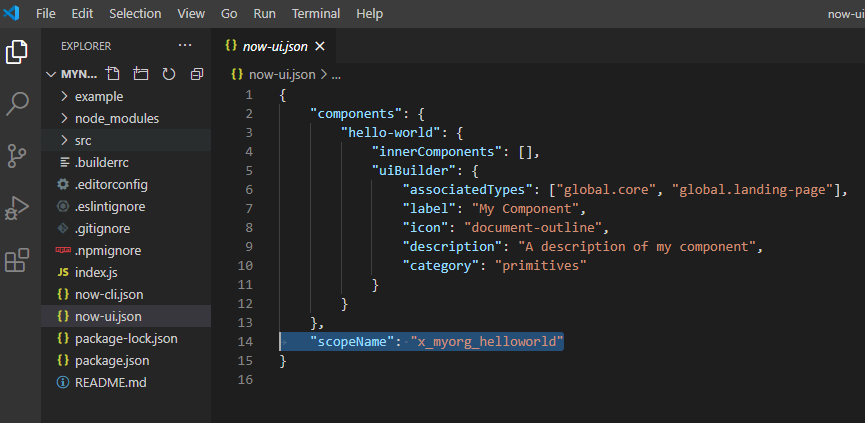Click the New File icon in Explorer
Viewport: 865px width, 423px height.
pos(114,74)
